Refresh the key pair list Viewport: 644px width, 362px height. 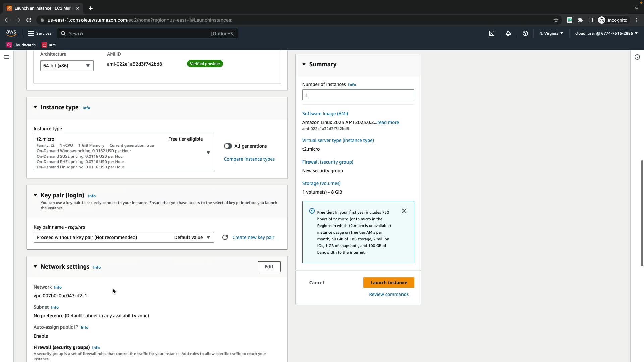tap(225, 237)
